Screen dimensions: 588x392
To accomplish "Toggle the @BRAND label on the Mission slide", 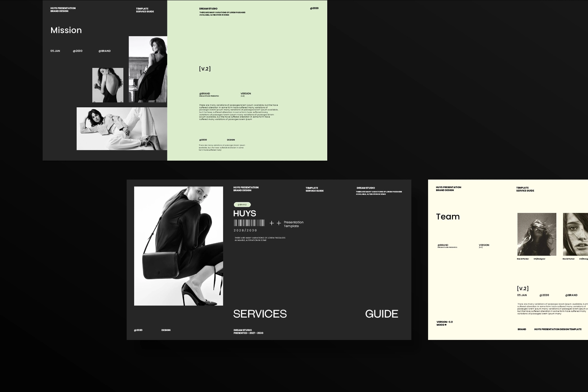I will (x=104, y=51).
